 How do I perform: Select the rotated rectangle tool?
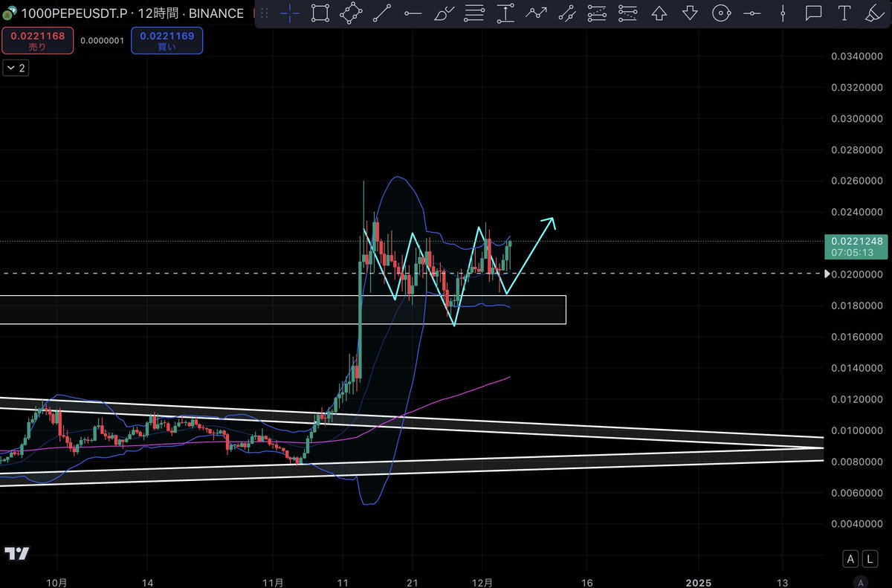[351, 13]
